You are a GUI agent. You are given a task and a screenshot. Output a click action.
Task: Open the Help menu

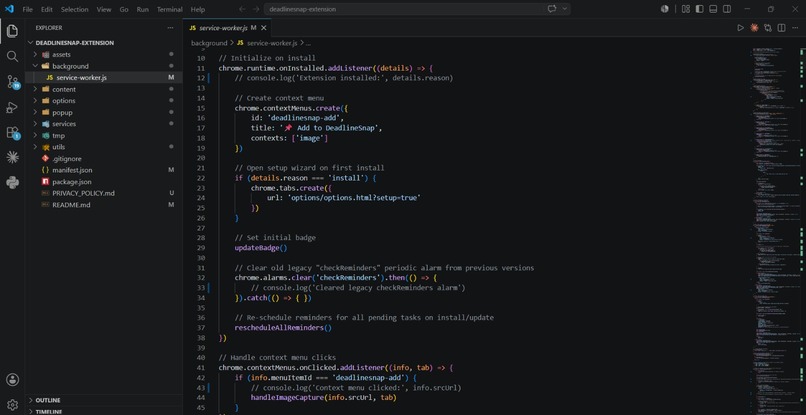pyautogui.click(x=197, y=9)
